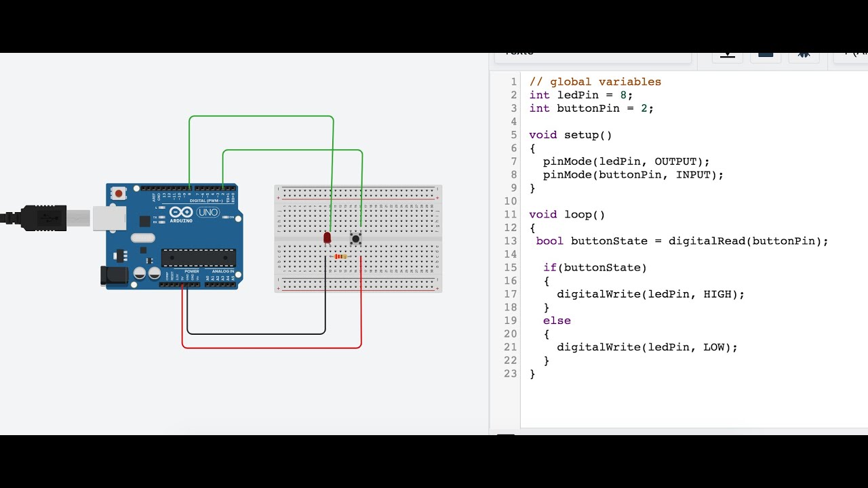Click the 'if(buttonState)' line

[x=595, y=268]
